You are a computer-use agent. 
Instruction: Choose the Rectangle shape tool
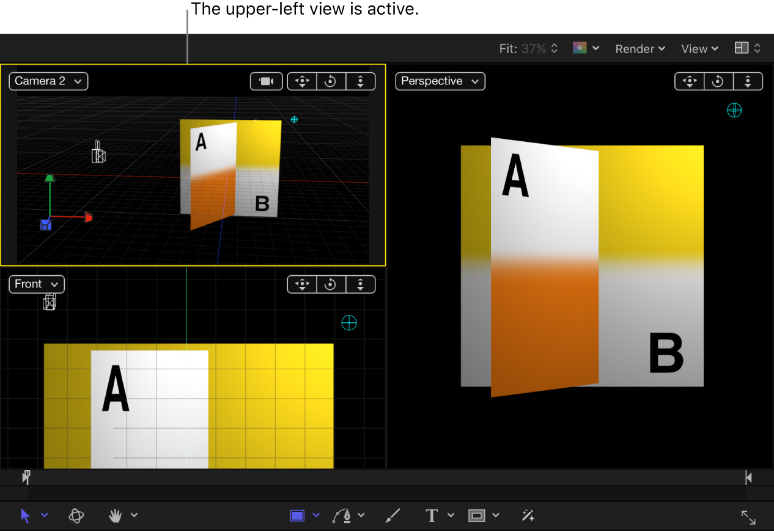pos(297,515)
